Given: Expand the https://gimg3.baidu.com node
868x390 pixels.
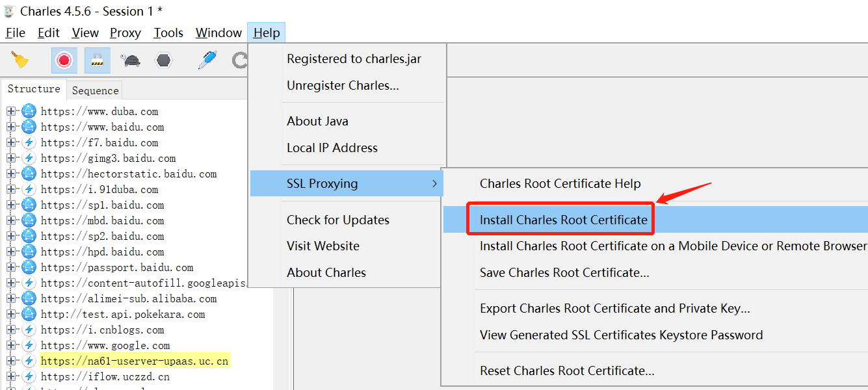Looking at the screenshot, I should coord(11,158).
